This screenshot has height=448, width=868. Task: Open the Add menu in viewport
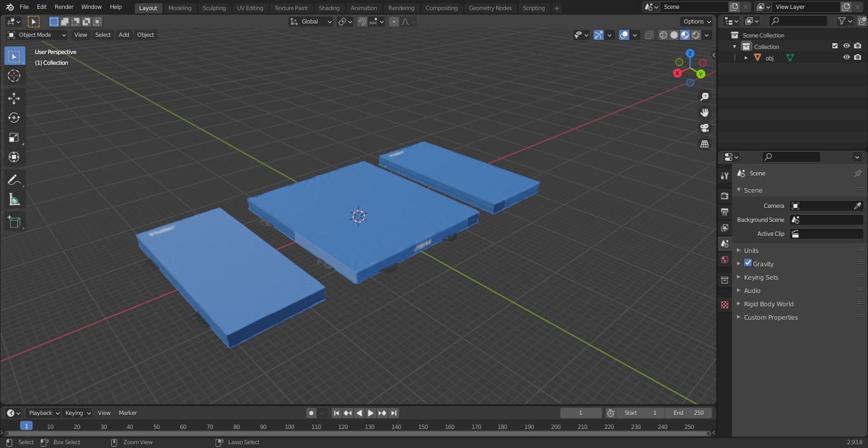click(124, 35)
